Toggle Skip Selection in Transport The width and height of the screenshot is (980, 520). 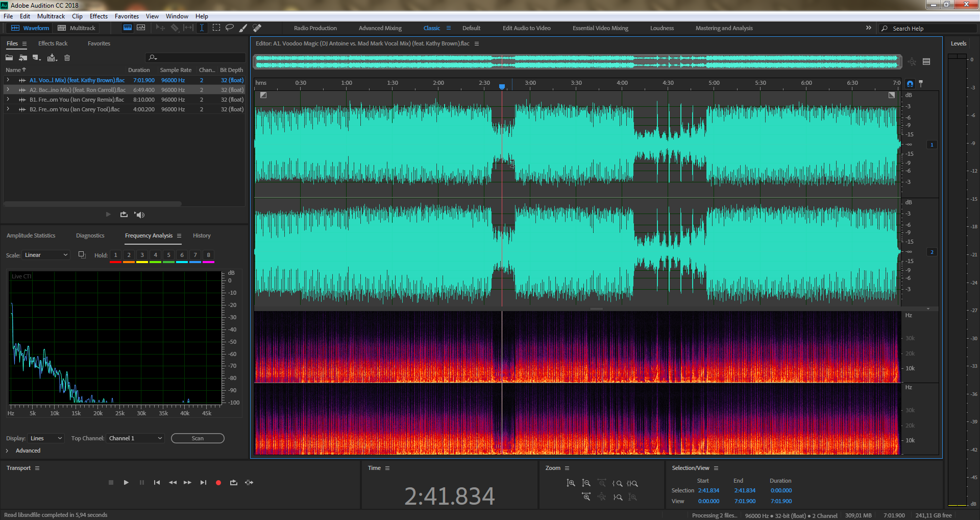click(x=249, y=482)
